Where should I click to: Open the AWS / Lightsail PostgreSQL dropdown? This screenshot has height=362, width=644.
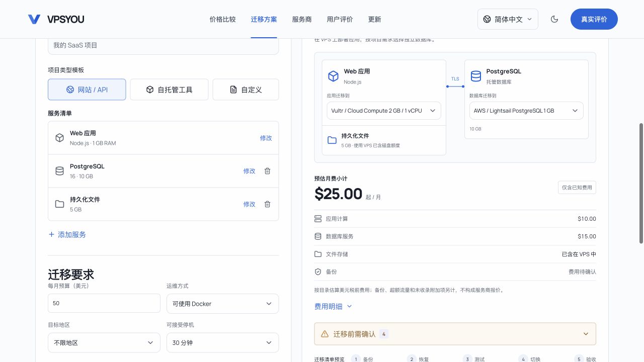click(526, 111)
